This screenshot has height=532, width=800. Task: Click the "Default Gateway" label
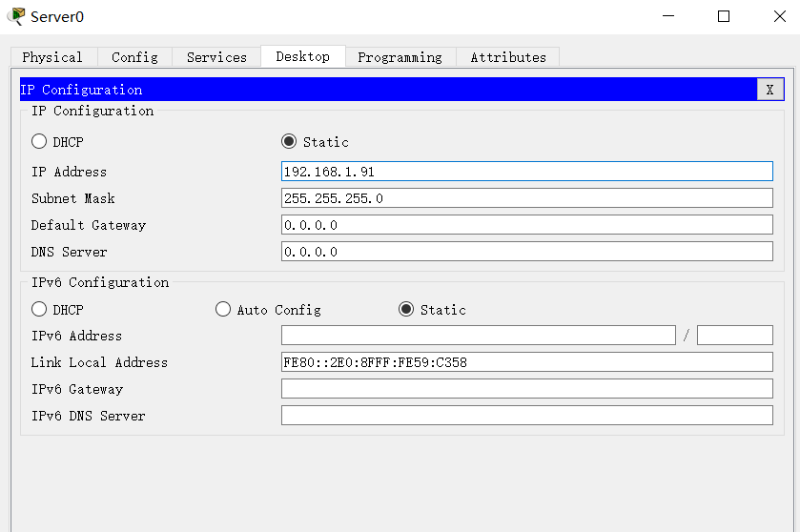(89, 225)
